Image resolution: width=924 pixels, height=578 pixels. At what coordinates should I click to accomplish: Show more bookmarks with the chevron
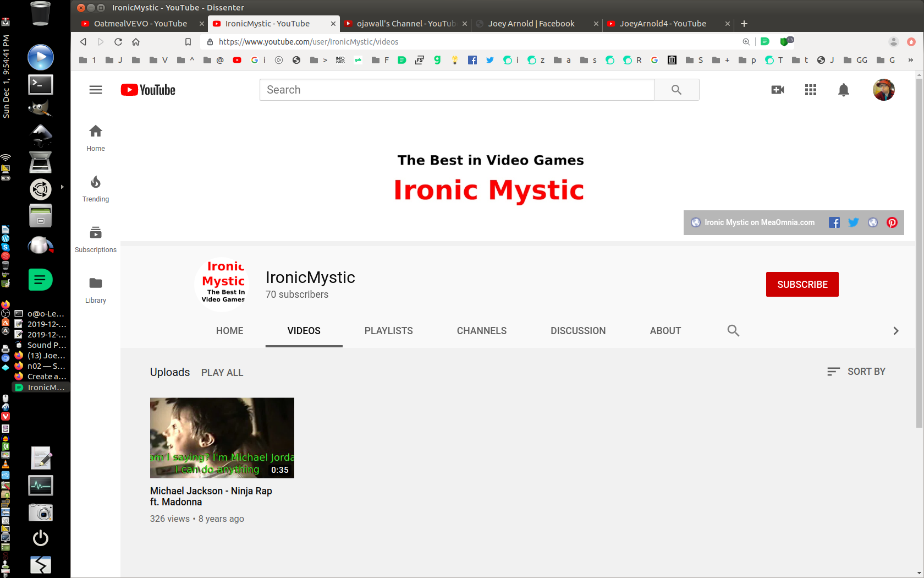(x=911, y=60)
